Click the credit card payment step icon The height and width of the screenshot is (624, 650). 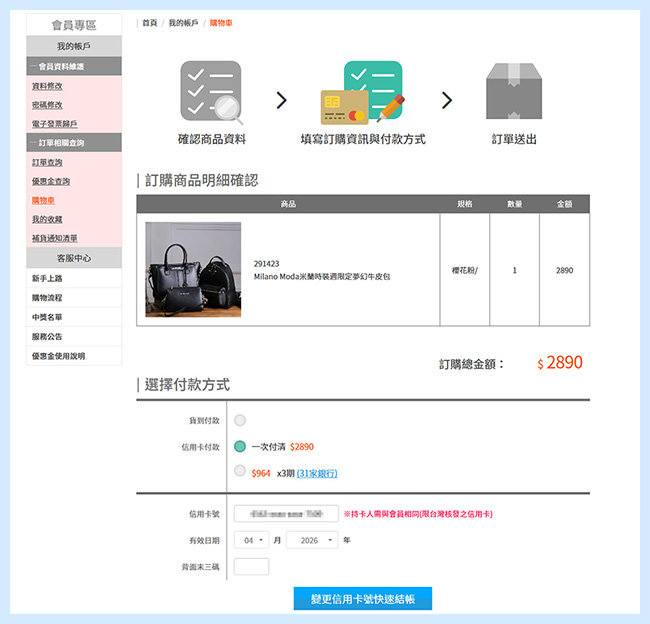pyautogui.click(x=362, y=92)
